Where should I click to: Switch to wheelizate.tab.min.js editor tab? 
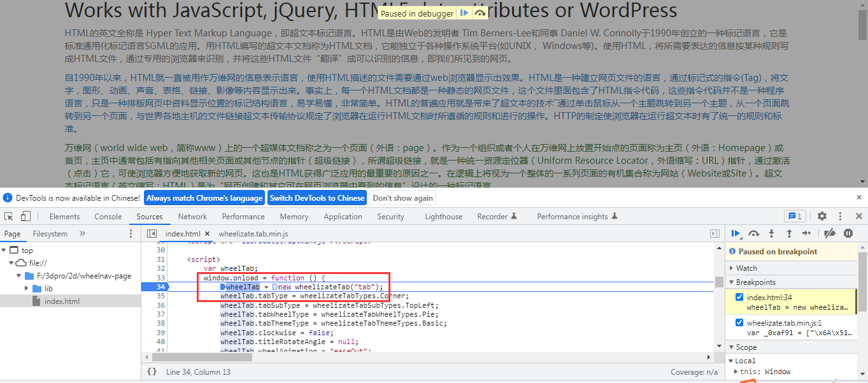pos(253,234)
